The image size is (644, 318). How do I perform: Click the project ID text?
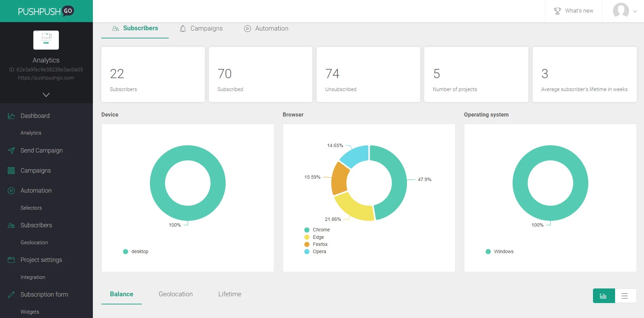46,70
